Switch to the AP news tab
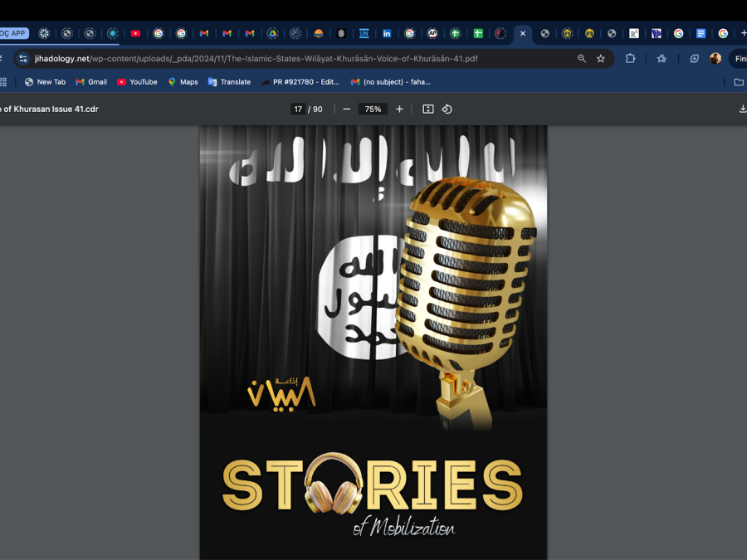Viewport: 747px width, 560px height. coord(432,33)
